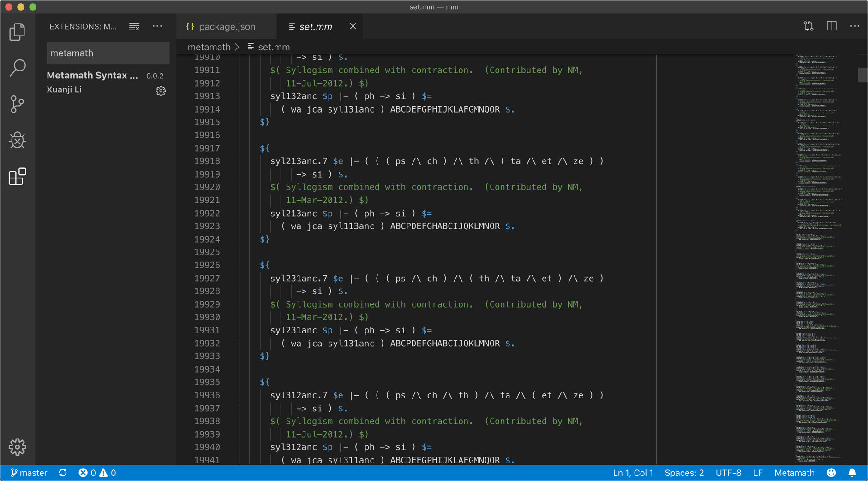Image resolution: width=868 pixels, height=481 pixels.
Task: Clear the extensions search results
Action: [x=134, y=27]
